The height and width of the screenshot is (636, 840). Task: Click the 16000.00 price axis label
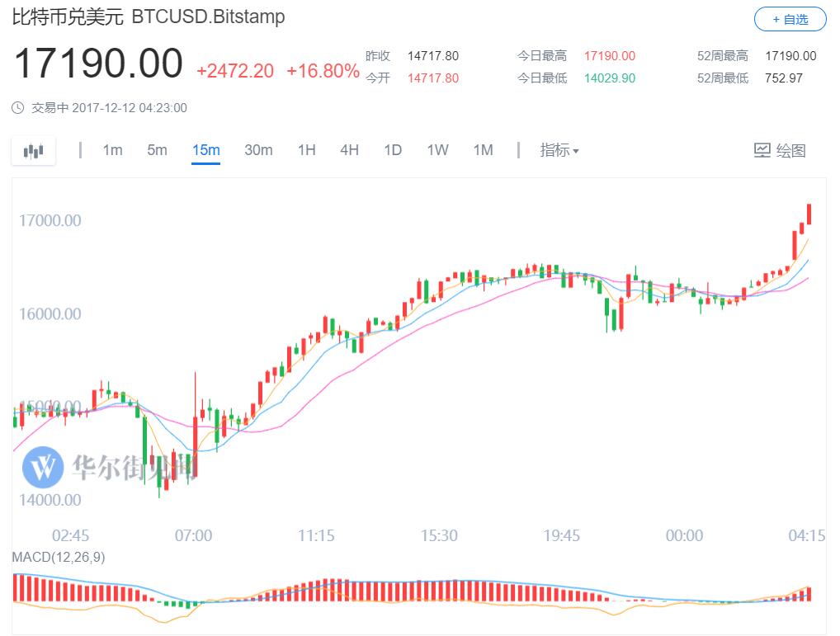click(x=50, y=313)
